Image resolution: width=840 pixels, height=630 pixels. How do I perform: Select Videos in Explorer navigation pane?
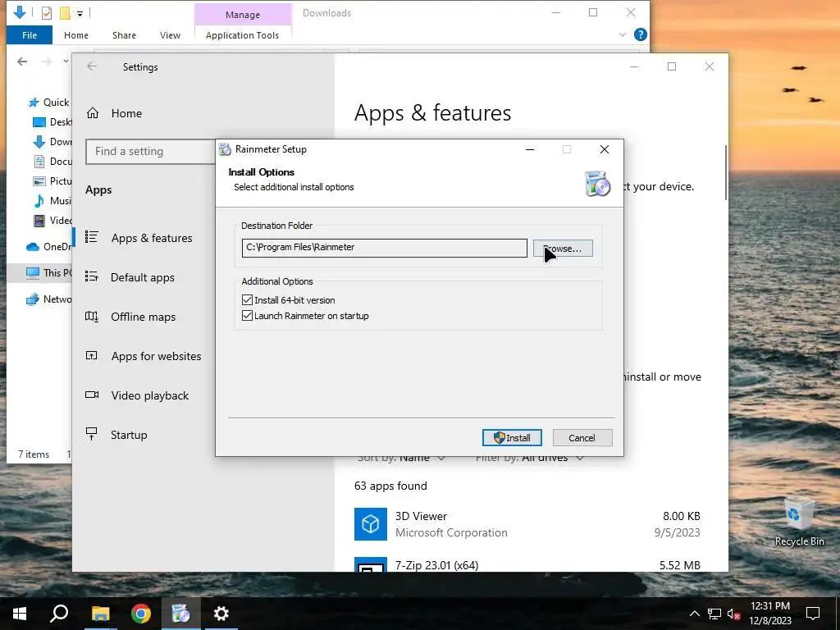52,220
